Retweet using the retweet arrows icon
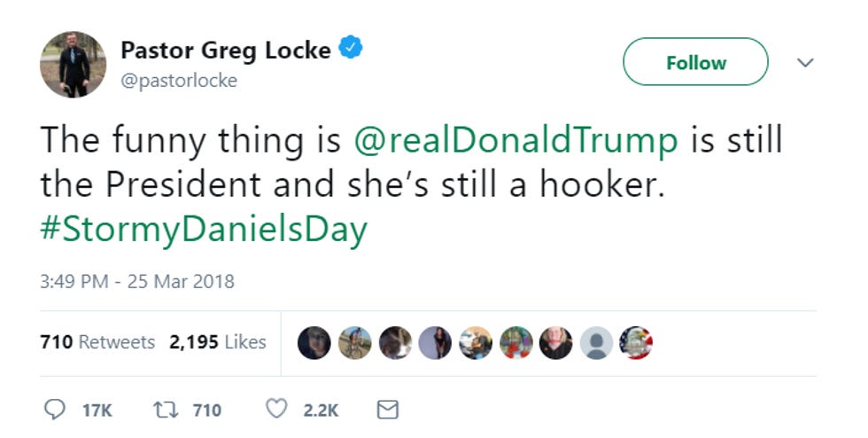This screenshot has width=868, height=438. click(167, 410)
